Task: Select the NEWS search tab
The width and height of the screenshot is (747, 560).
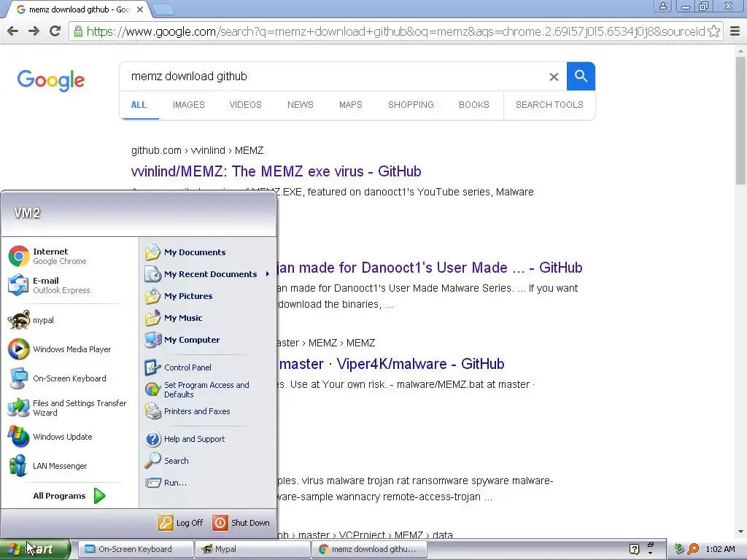Action: 300,105
